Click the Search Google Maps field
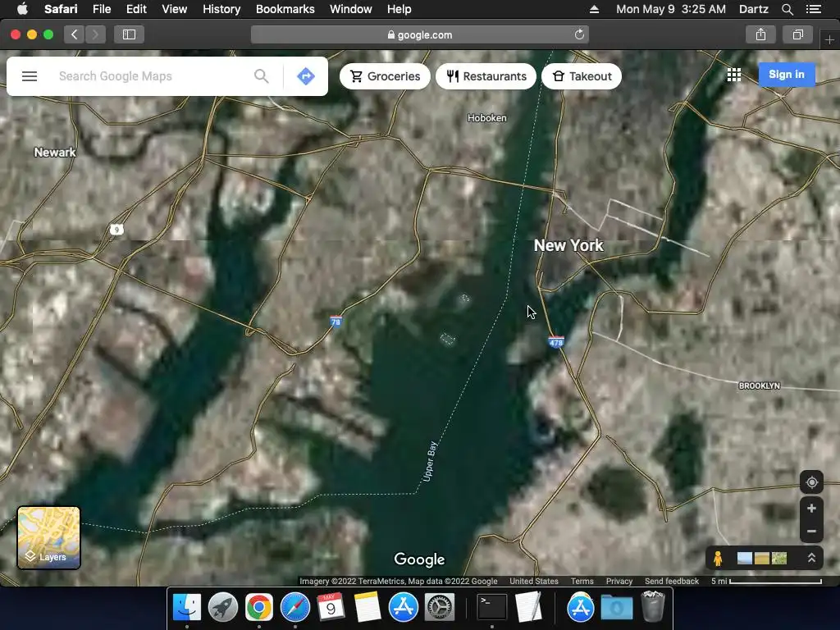This screenshot has width=840, height=630. (x=153, y=76)
